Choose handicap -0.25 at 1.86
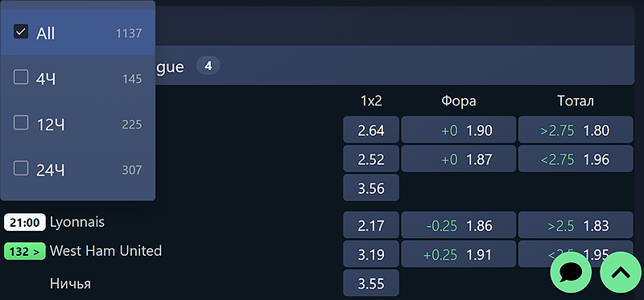Image resolution: width=644 pixels, height=300 pixels. (x=458, y=225)
